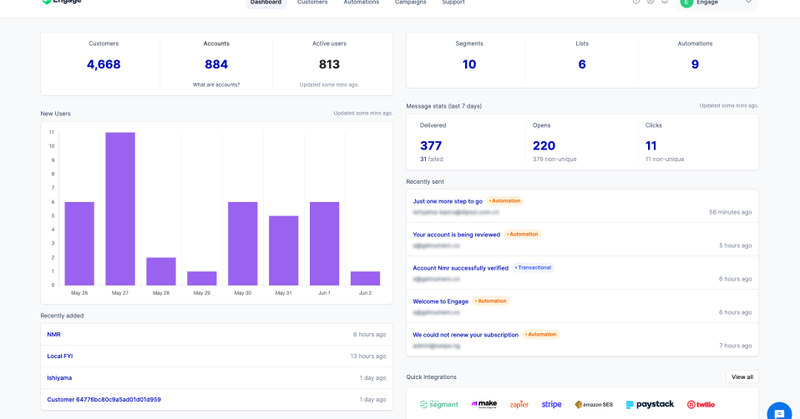Open the Dashboard nav tab
The height and width of the screenshot is (419, 800).
tap(266, 3)
